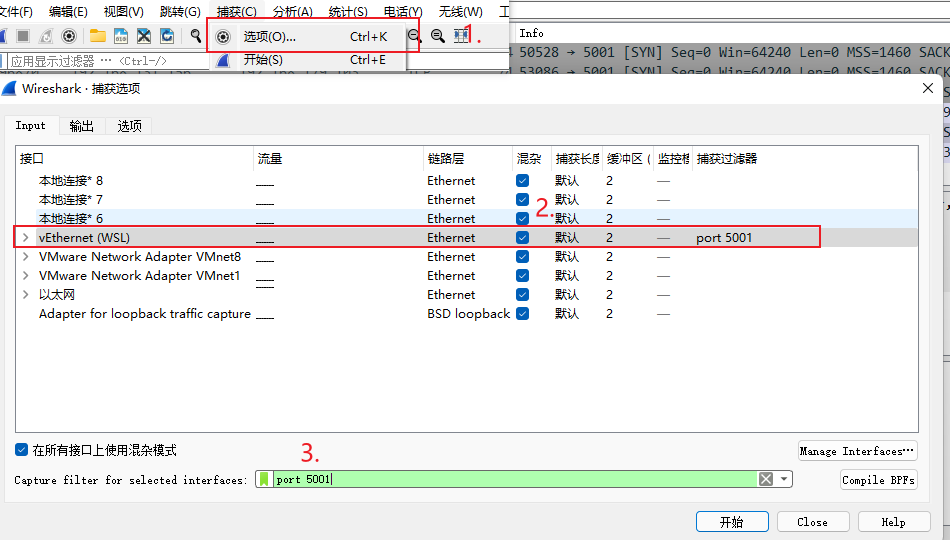
Task: Toggle promiscuous checkbox for 以太网
Action: pos(522,295)
